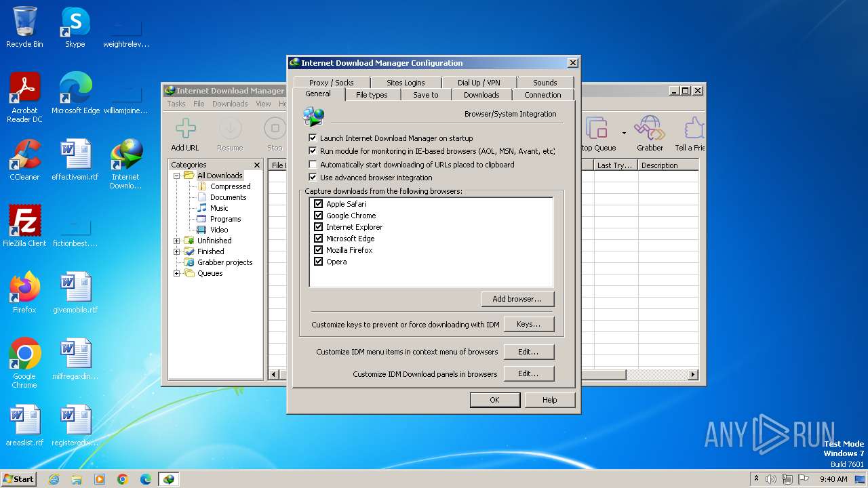The height and width of the screenshot is (488, 868).
Task: Expand the Queues category node
Action: click(177, 273)
